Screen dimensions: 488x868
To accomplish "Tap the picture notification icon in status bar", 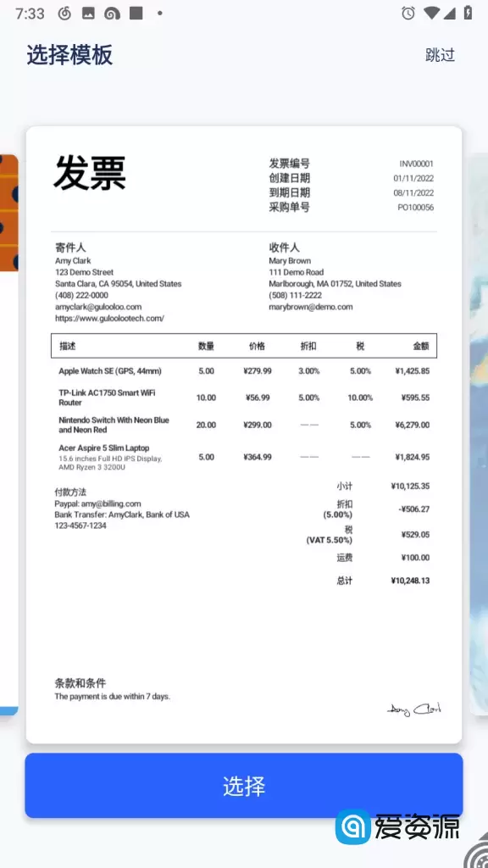I will tap(88, 14).
